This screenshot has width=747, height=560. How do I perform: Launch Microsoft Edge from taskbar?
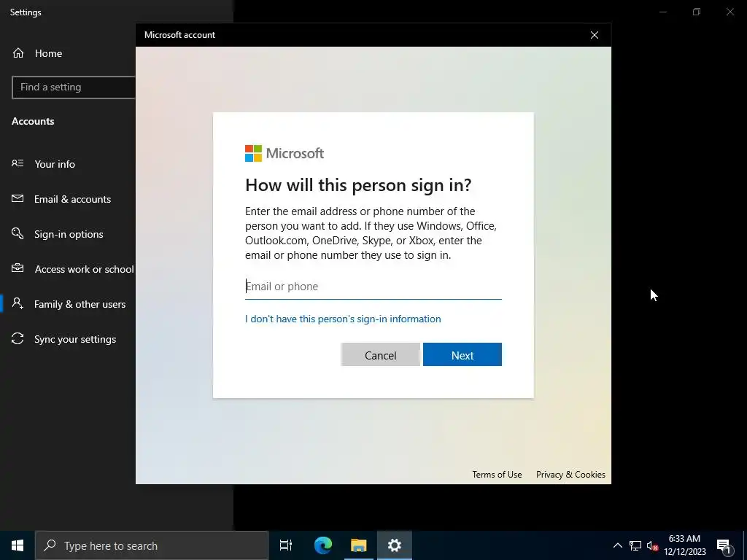click(x=322, y=545)
